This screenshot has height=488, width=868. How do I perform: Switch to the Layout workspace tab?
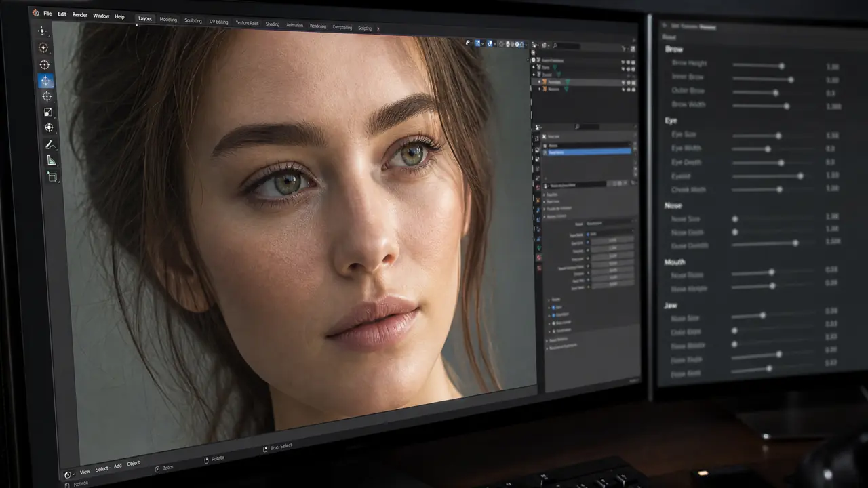point(145,18)
